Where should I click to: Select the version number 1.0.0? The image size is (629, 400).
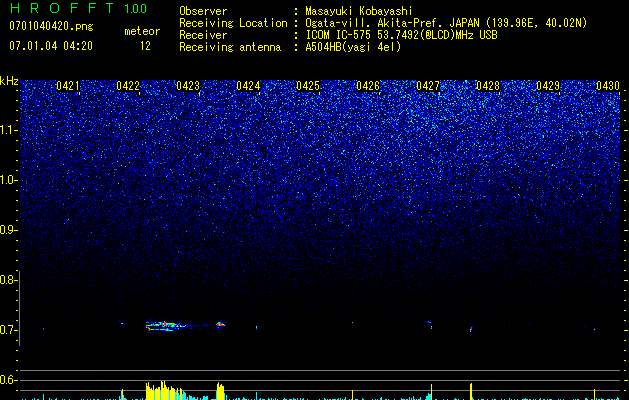[x=135, y=9]
